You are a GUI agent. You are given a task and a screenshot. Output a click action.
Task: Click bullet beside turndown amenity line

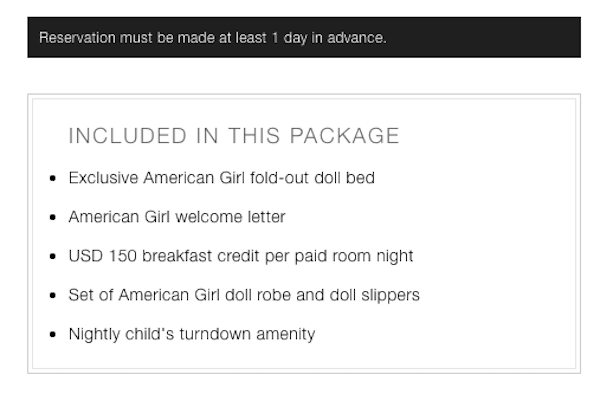point(53,334)
